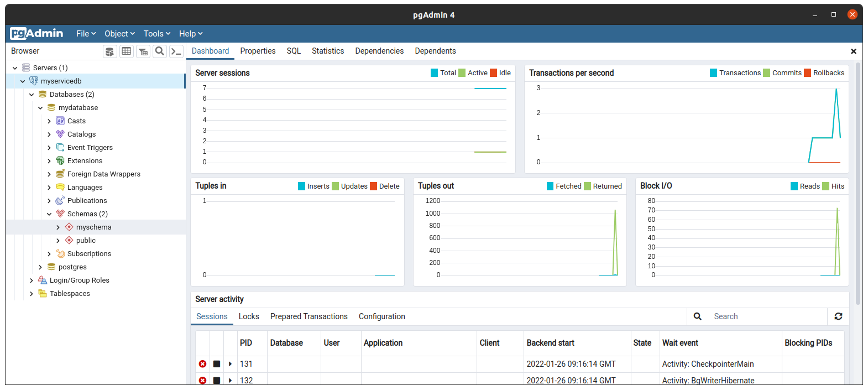Type in the Server activity Search field
The image size is (868, 390).
point(767,316)
